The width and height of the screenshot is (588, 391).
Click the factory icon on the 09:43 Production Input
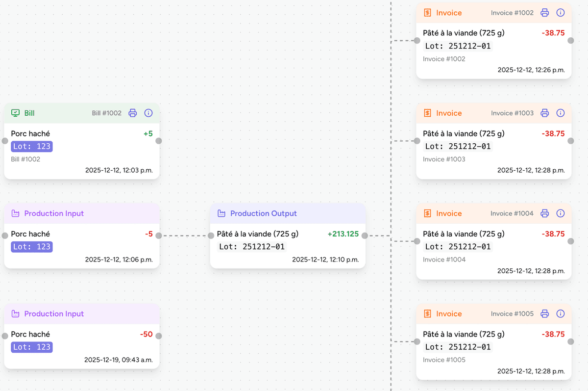click(x=15, y=313)
